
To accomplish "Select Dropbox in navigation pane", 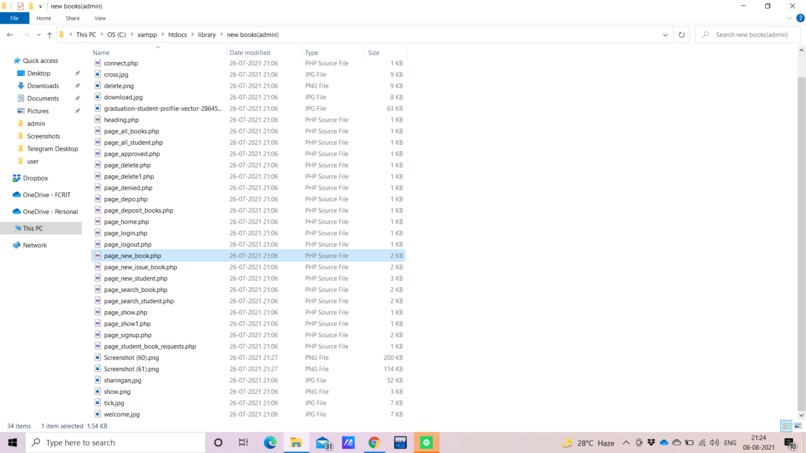I will [x=35, y=178].
